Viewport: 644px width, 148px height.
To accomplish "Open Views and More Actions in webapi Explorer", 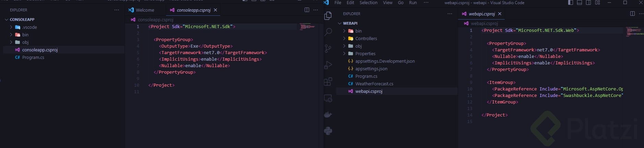I will (x=450, y=14).
